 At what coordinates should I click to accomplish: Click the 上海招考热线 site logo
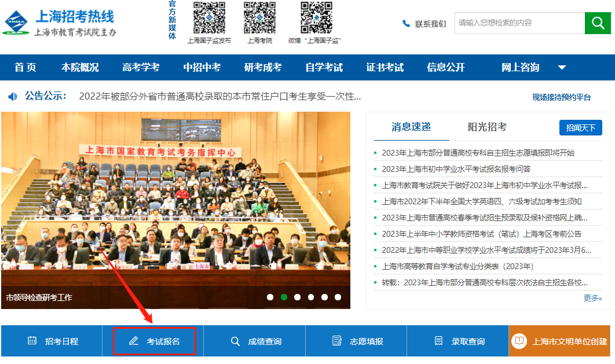coord(17,24)
